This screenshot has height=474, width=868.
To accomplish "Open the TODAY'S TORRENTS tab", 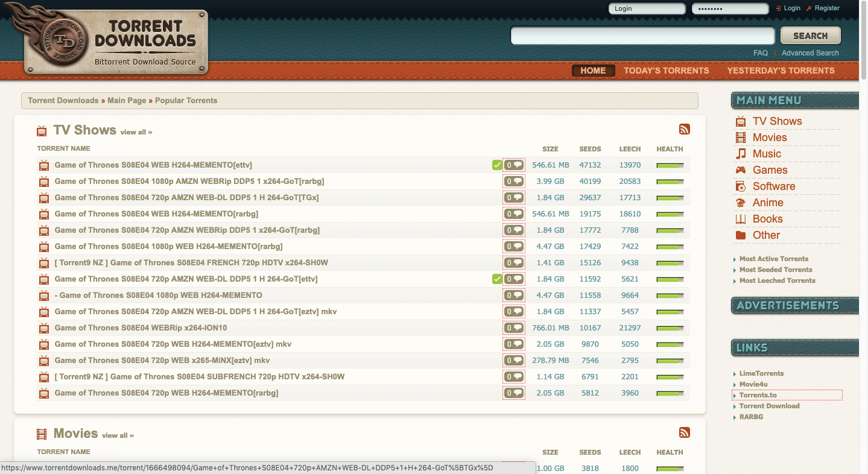I will [667, 71].
